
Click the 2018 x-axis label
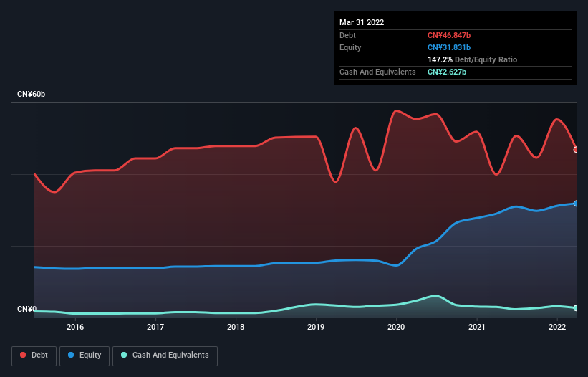(x=236, y=327)
